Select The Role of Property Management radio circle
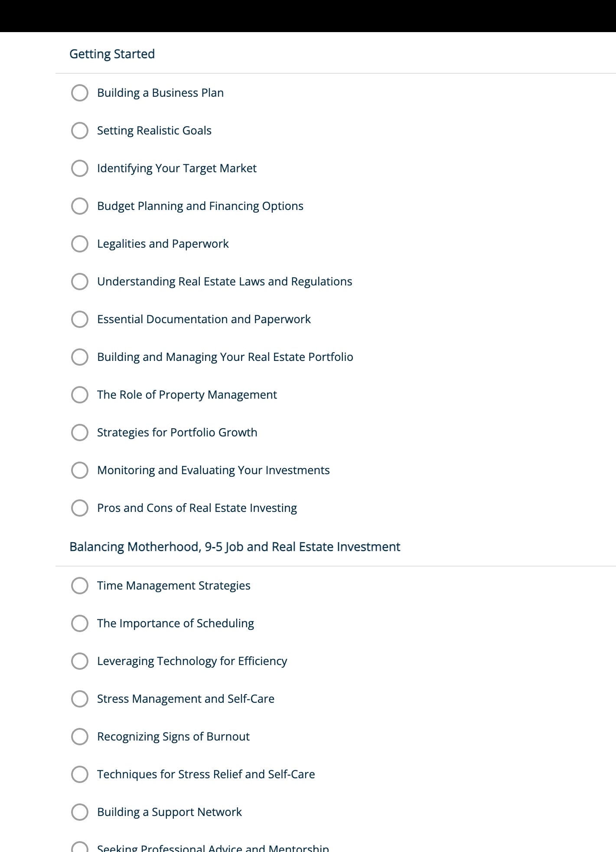 pyautogui.click(x=80, y=395)
